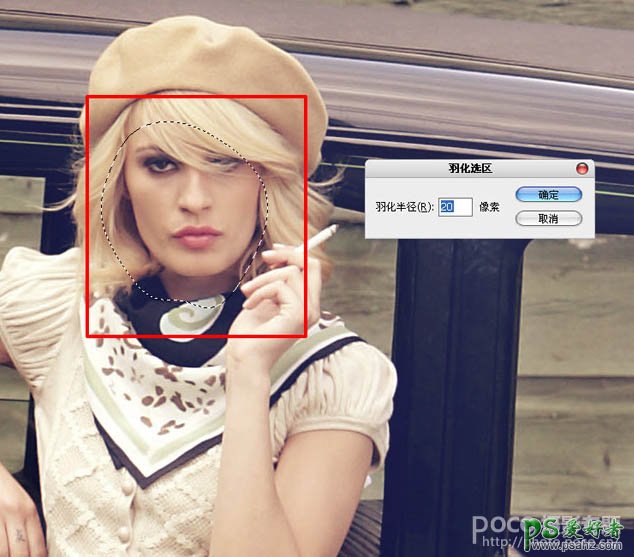Click the 羽化半径(R) label text

click(x=404, y=207)
